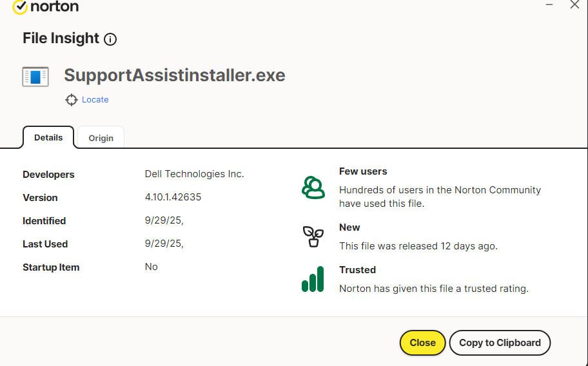This screenshot has height=366, width=588.
Task: Click the Few users heading text
Action: pyautogui.click(x=363, y=171)
